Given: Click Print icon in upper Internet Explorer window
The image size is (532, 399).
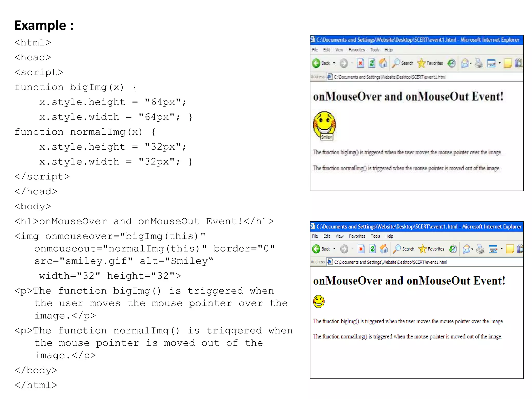Looking at the screenshot, I should [x=479, y=63].
